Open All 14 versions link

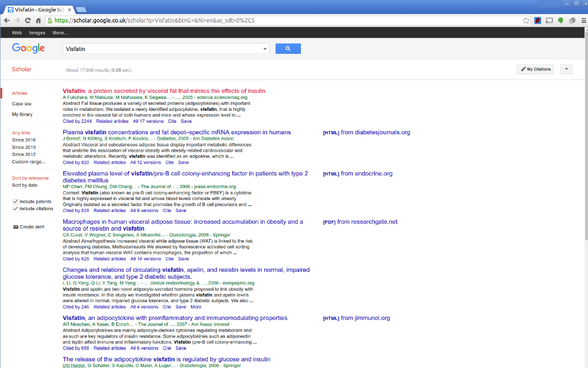[x=146, y=259]
